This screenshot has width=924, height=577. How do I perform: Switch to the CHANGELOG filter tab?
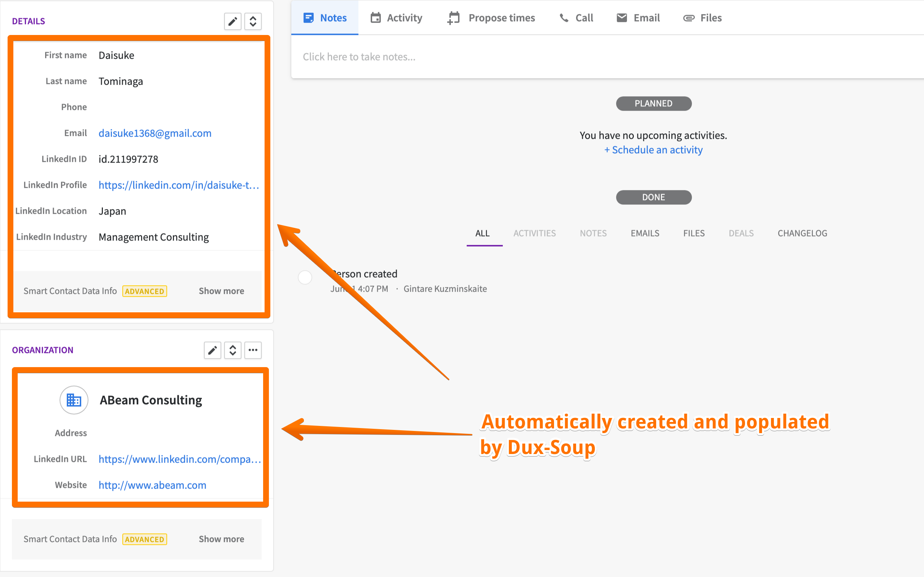802,233
